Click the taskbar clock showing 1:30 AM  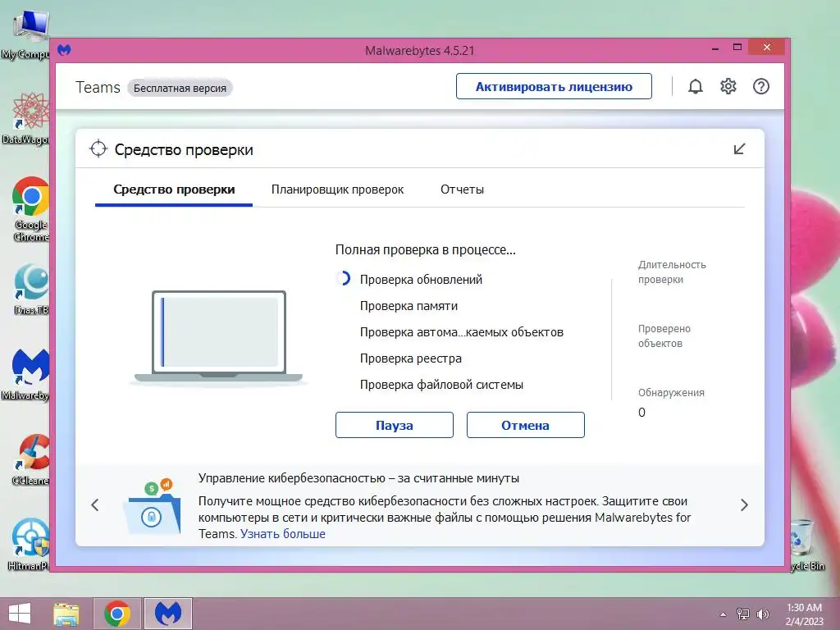click(x=804, y=614)
